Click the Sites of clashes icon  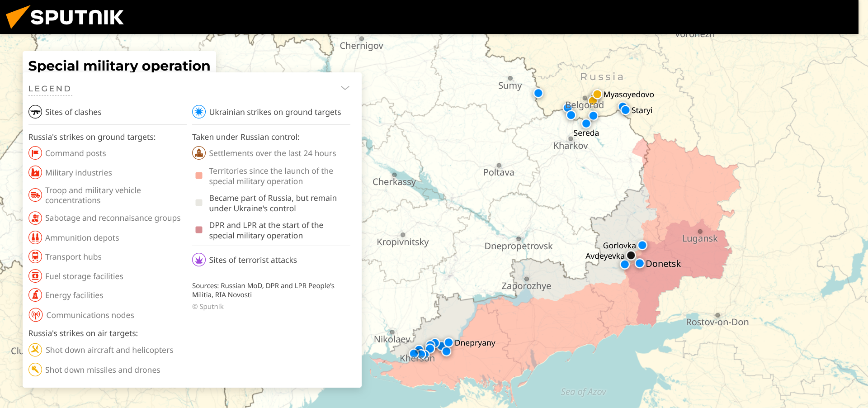(35, 112)
